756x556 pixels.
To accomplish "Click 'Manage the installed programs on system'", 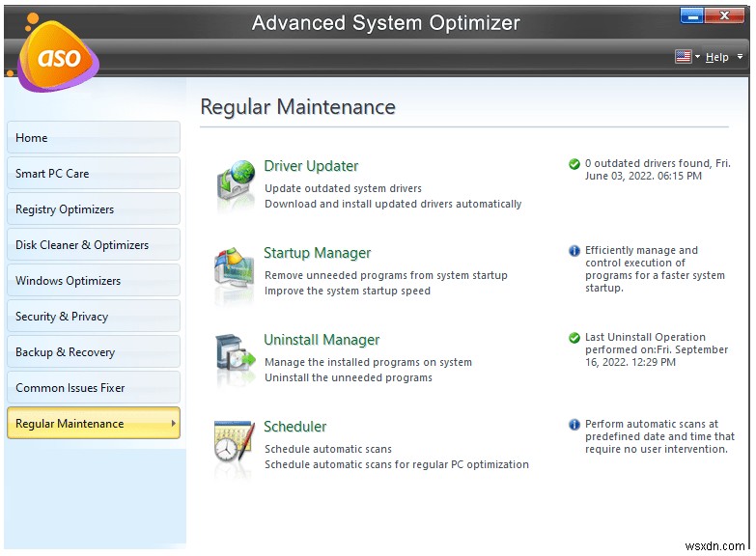I will coord(368,362).
